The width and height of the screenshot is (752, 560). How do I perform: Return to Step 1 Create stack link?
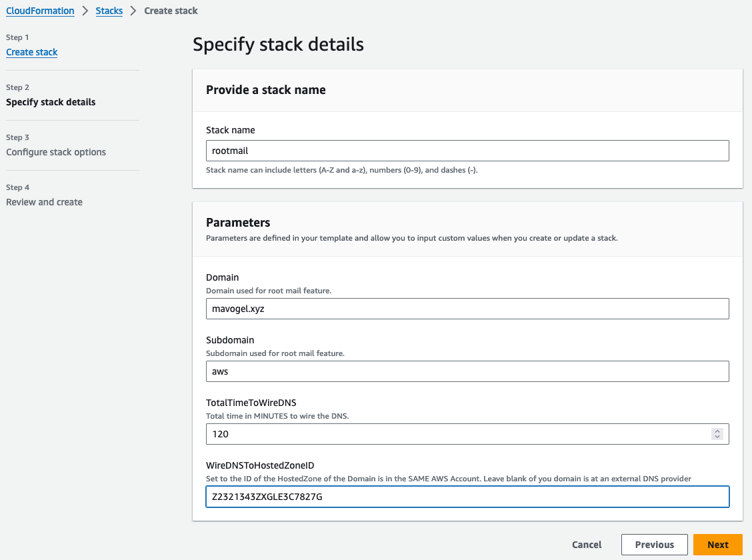click(x=32, y=52)
